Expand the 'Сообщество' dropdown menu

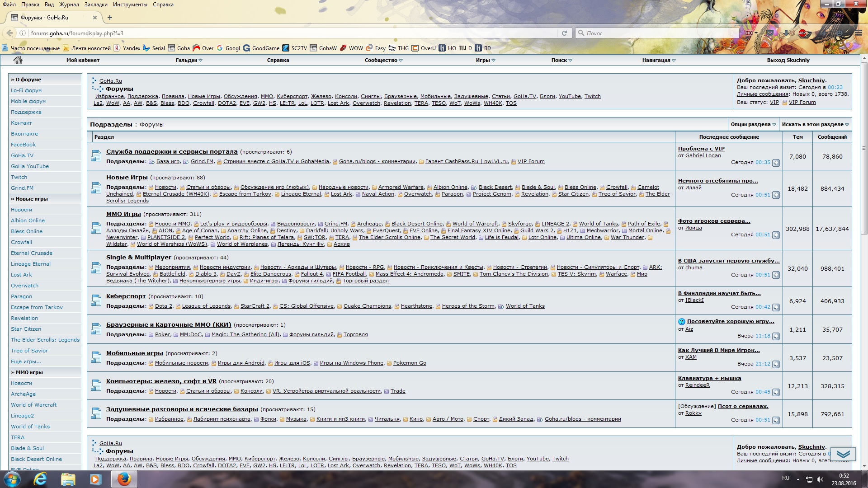tap(384, 60)
